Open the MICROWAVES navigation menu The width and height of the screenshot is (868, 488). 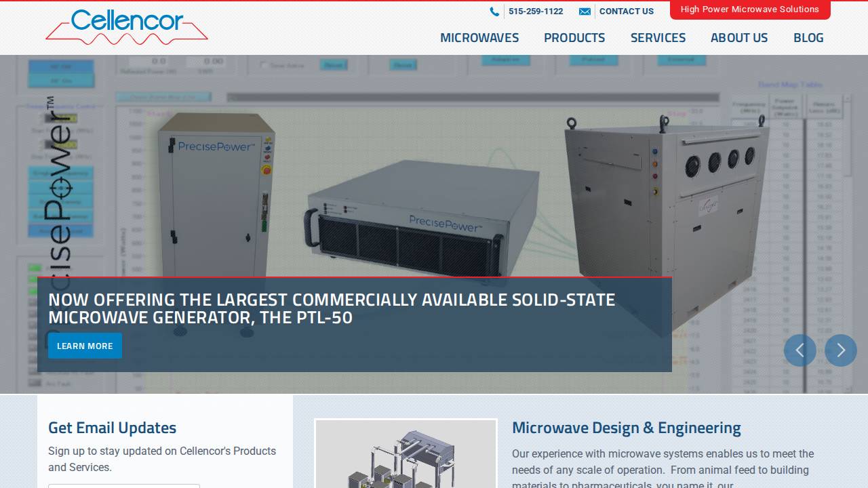[479, 38]
